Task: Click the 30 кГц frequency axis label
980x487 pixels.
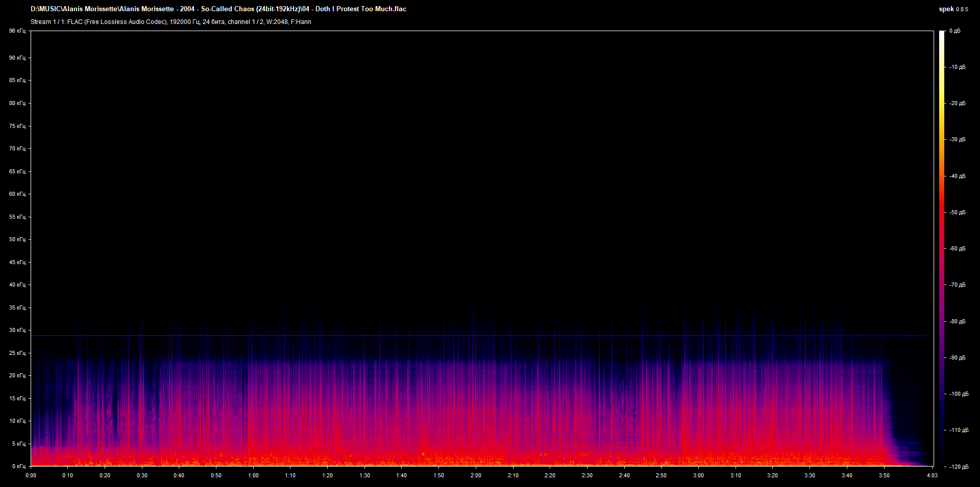Action: (x=17, y=330)
